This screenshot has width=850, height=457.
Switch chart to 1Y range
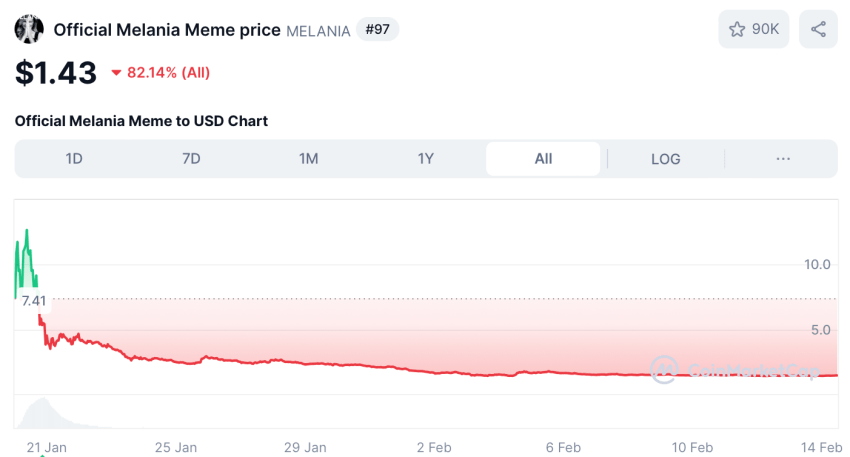(426, 159)
